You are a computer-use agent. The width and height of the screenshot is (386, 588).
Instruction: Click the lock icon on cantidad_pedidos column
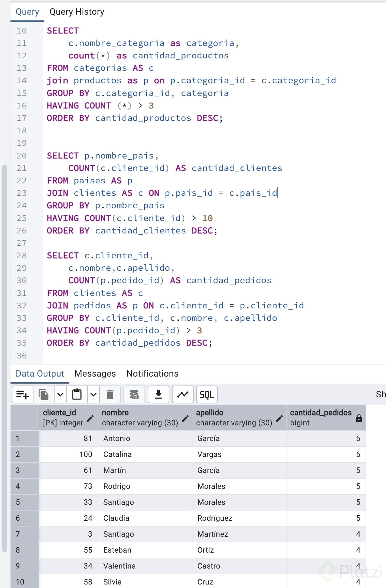pyautogui.click(x=359, y=418)
